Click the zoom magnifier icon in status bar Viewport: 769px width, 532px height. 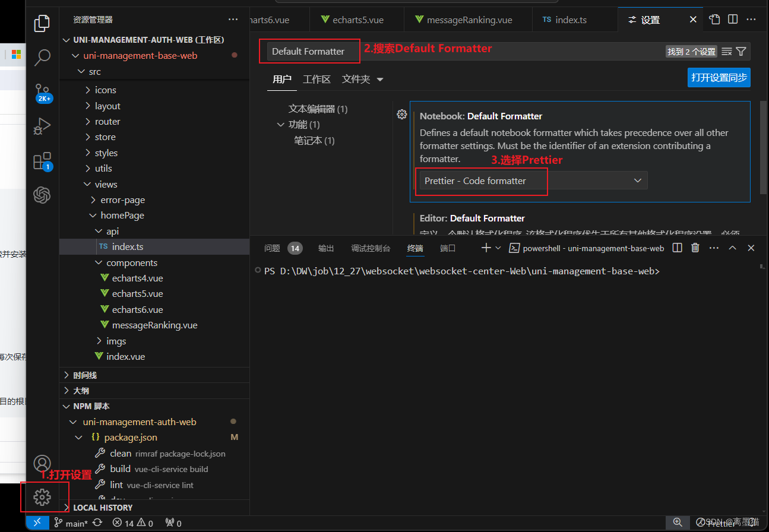coord(678,522)
